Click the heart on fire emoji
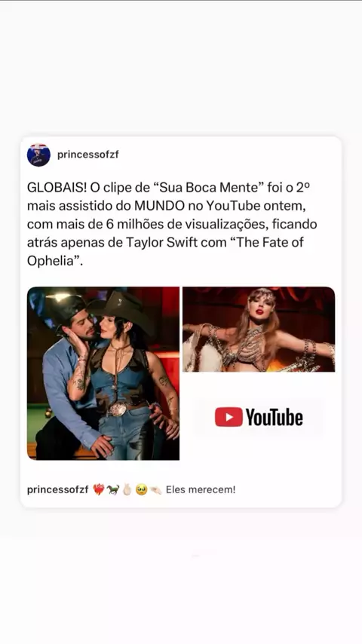The height and width of the screenshot is (644, 362). 99,490
